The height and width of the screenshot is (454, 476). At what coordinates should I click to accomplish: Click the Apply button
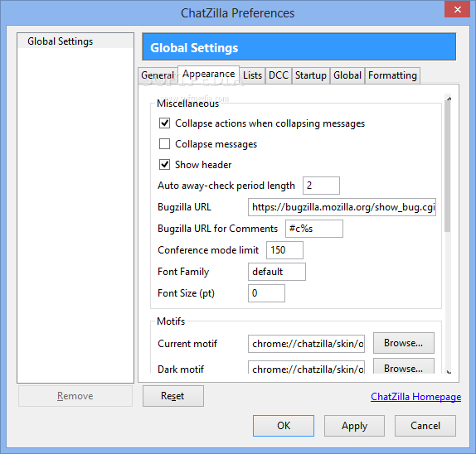354,426
